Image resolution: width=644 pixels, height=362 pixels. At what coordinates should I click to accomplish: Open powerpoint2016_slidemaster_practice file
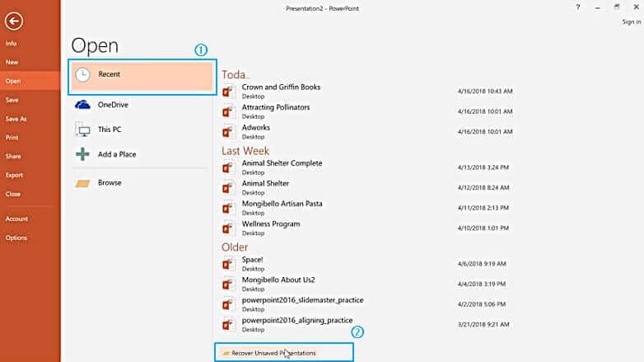point(302,300)
